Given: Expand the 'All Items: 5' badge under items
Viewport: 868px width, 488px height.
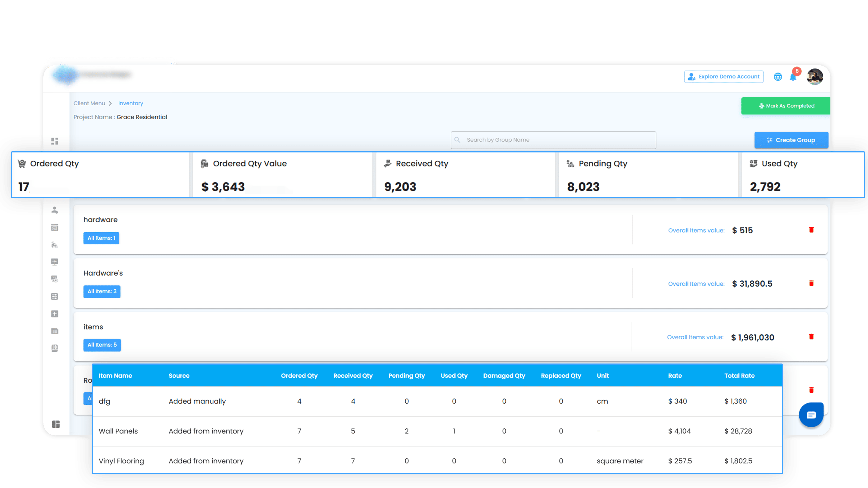Looking at the screenshot, I should tap(102, 345).
